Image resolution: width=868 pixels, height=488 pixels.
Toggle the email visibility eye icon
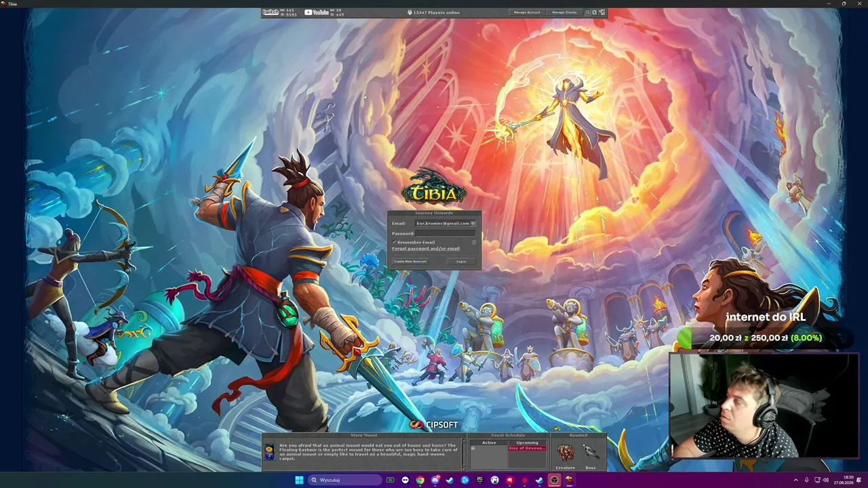(473, 223)
